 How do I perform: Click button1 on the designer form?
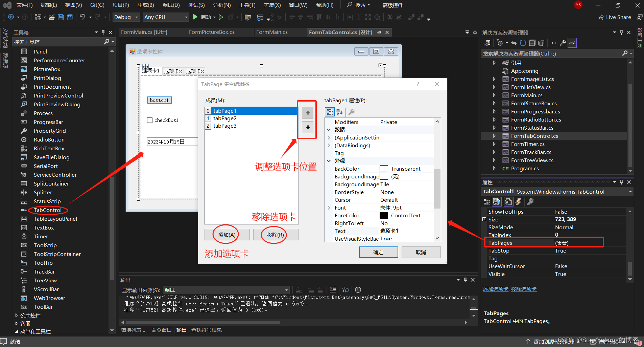click(160, 100)
